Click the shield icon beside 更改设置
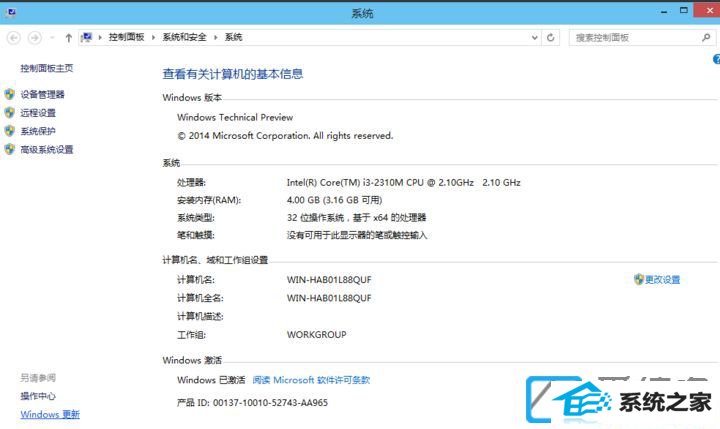The image size is (720, 429). pyautogui.click(x=639, y=279)
